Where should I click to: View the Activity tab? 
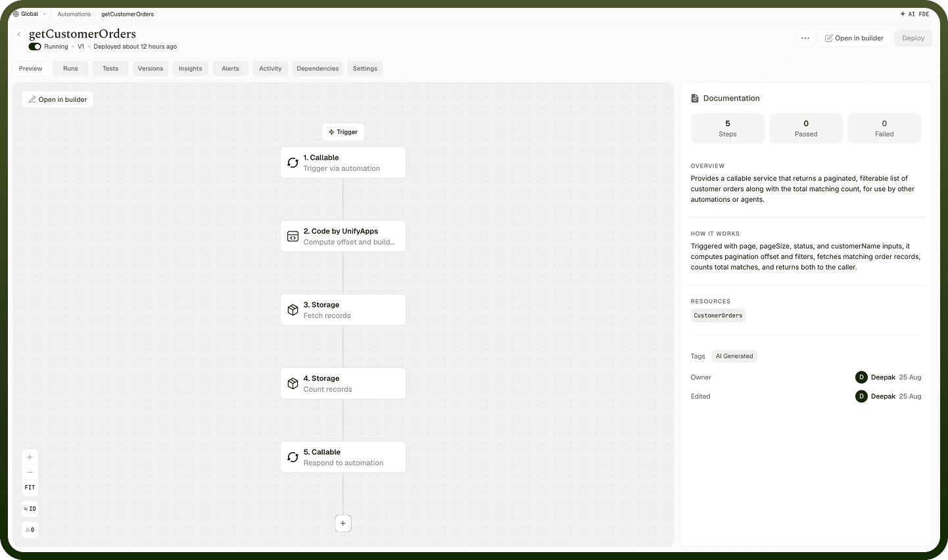click(x=270, y=68)
